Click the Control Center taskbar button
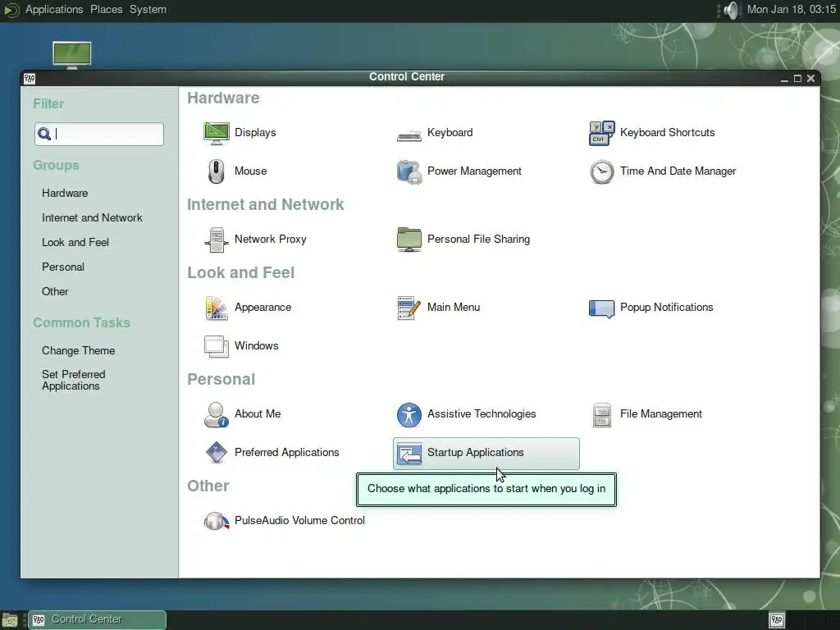840x630 pixels. click(97, 620)
